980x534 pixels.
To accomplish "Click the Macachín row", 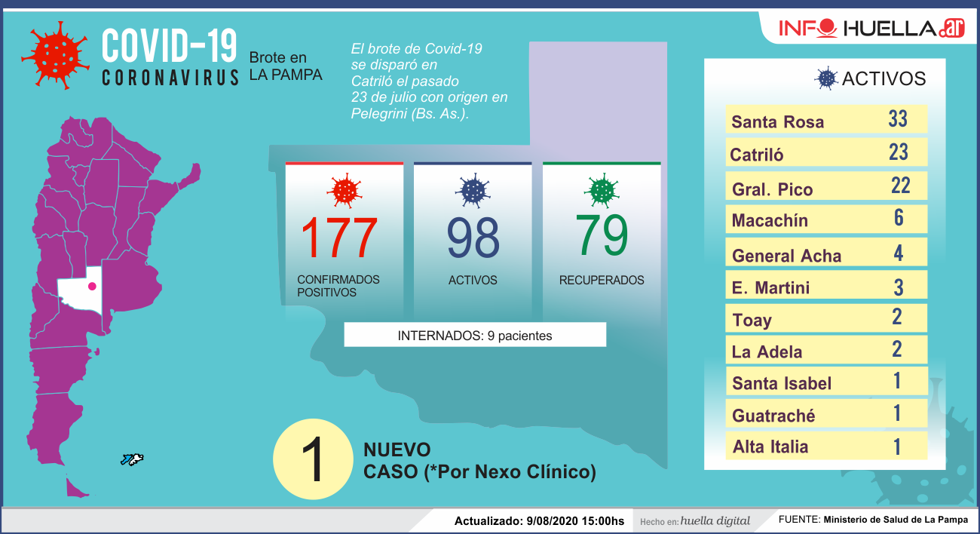I will tap(826, 219).
